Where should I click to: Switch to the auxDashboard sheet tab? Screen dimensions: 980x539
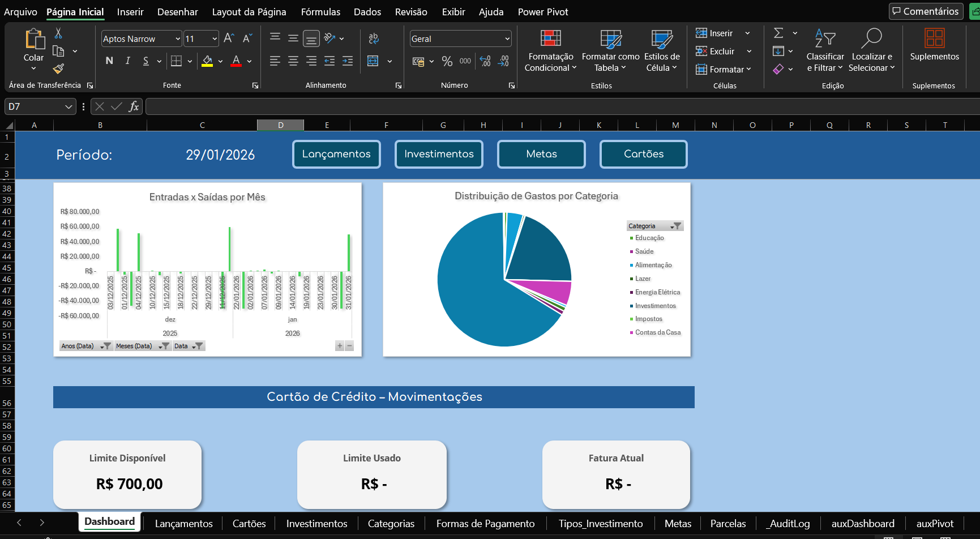tap(863, 524)
